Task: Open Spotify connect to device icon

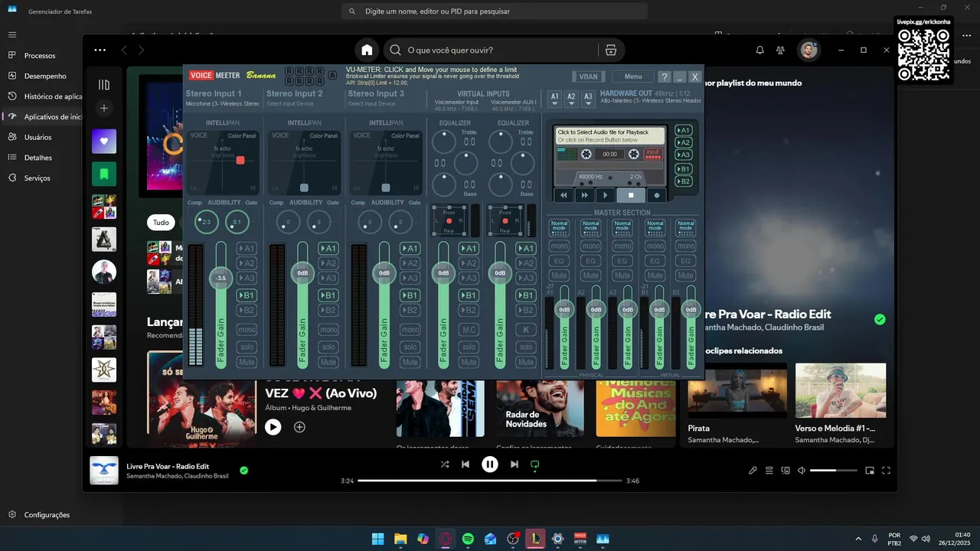Action: coord(786,471)
